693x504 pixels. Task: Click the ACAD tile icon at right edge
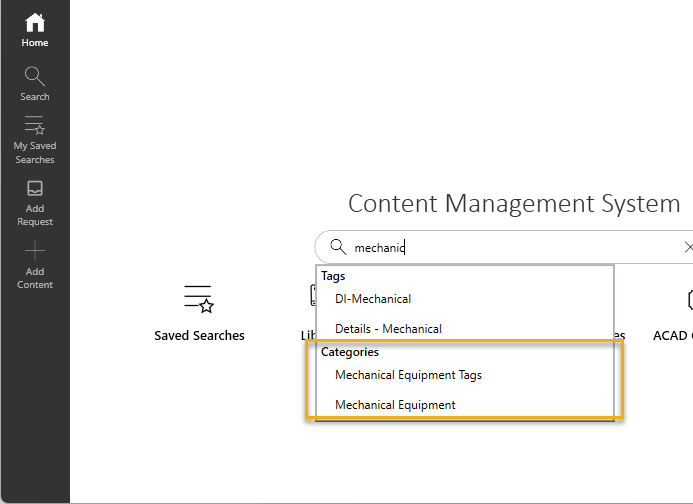(688, 299)
